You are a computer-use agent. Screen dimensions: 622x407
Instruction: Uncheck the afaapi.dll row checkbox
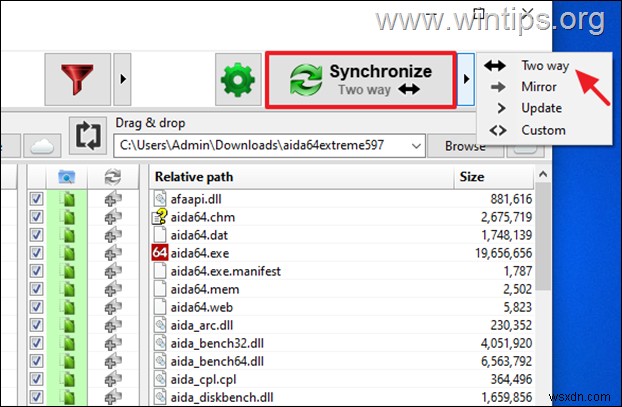[36, 199]
